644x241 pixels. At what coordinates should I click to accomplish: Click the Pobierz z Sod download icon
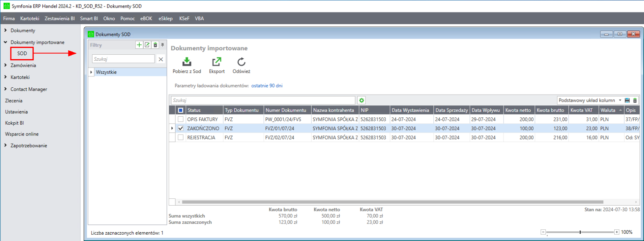(187, 62)
